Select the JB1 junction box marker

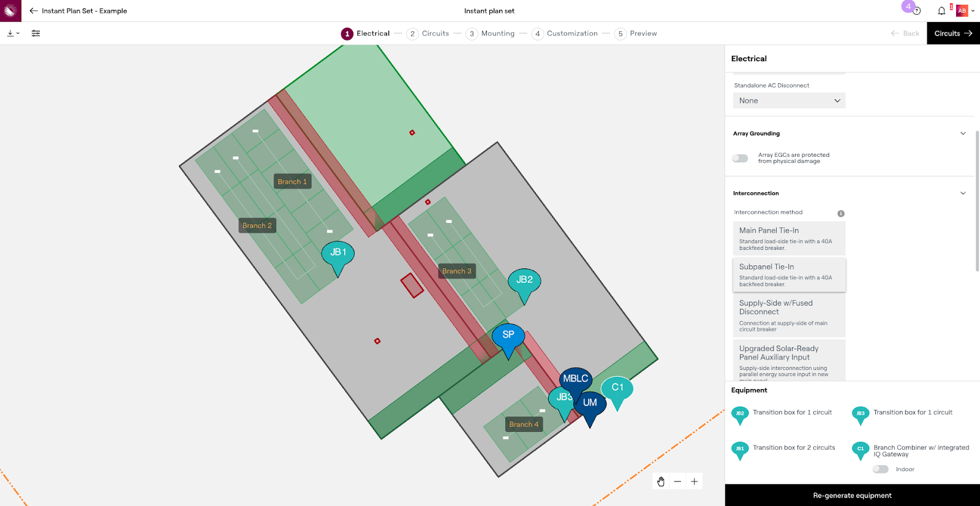[338, 253]
